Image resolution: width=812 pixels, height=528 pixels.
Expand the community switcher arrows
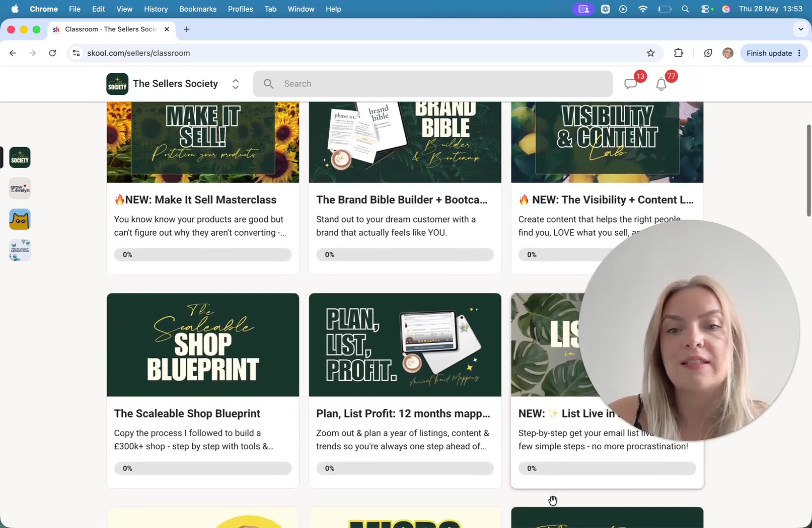235,84
